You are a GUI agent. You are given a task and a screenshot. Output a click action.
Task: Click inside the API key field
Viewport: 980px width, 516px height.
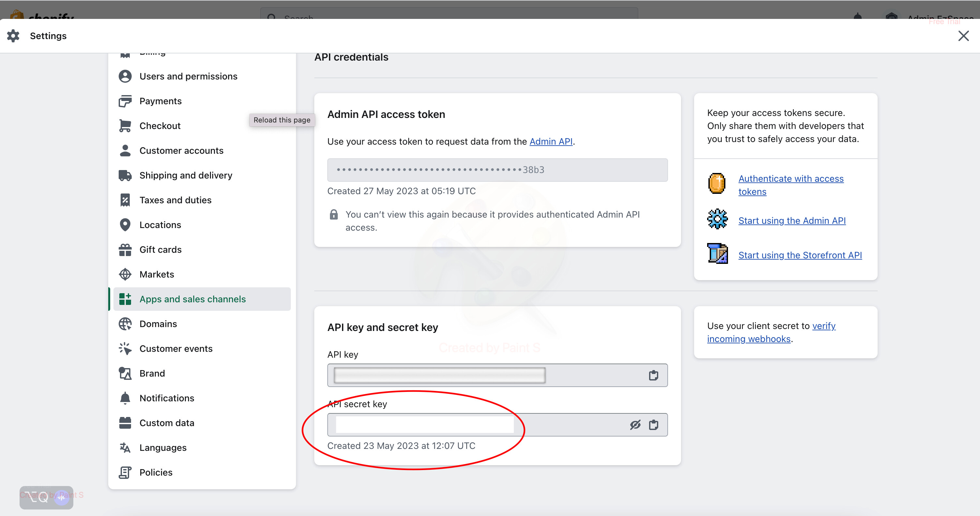439,375
